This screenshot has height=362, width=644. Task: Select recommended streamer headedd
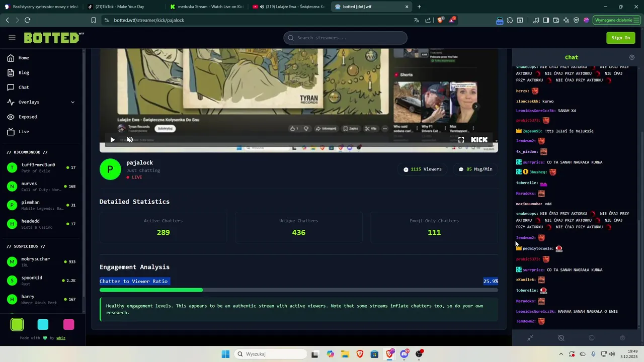[41, 224]
